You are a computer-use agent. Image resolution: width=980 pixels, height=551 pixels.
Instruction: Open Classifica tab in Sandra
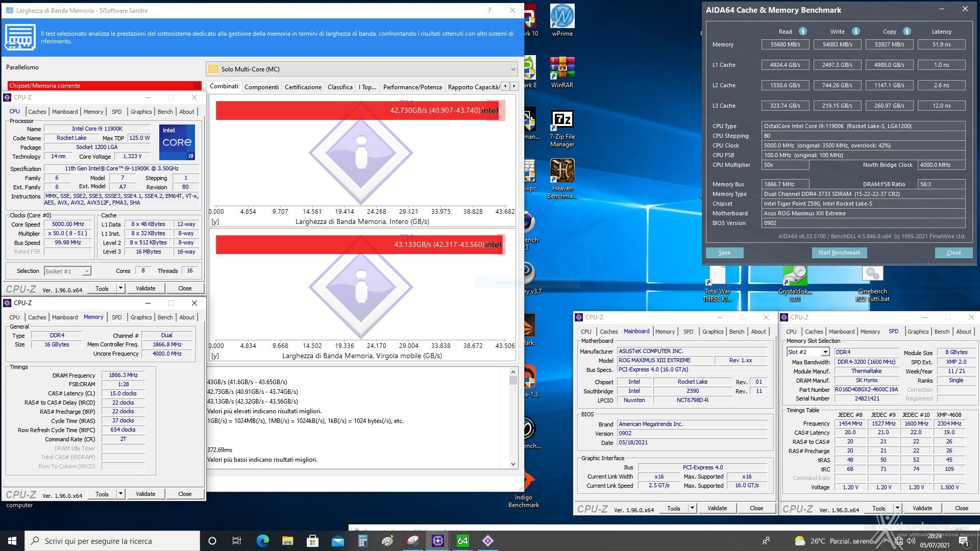340,87
